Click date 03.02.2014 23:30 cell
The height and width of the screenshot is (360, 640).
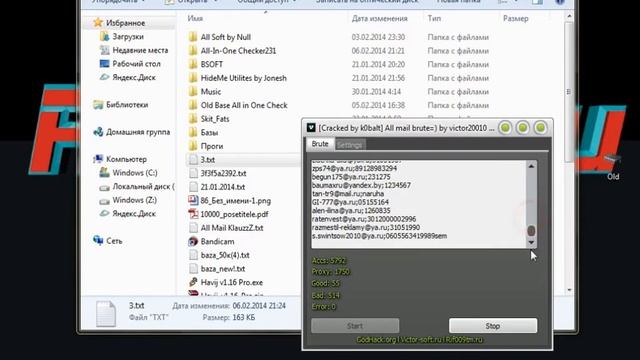click(378, 37)
